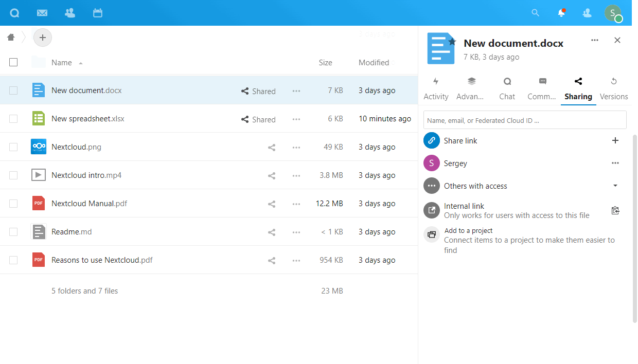Expand the Others with access section
This screenshot has width=638, height=364.
point(615,186)
